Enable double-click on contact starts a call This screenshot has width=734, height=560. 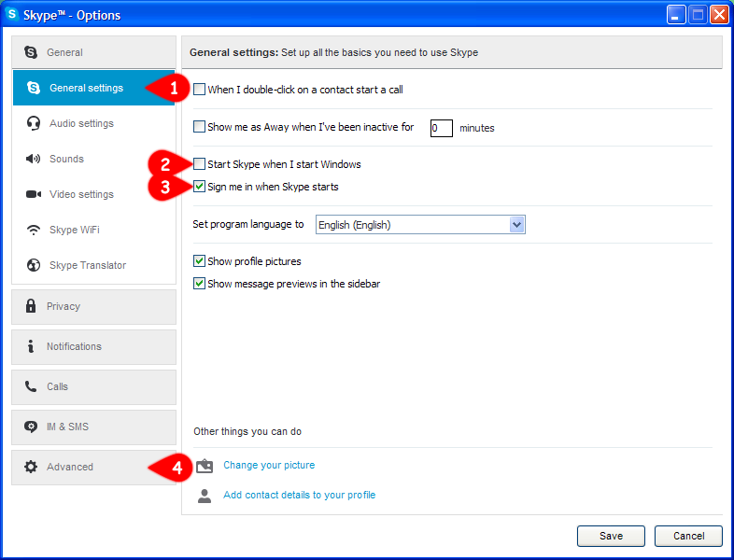tap(200, 89)
